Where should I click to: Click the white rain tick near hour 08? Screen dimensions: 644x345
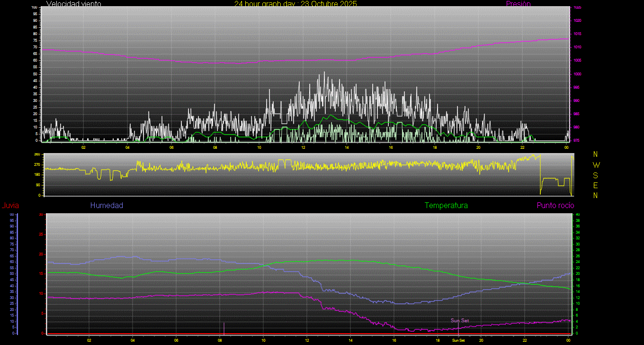click(224, 327)
